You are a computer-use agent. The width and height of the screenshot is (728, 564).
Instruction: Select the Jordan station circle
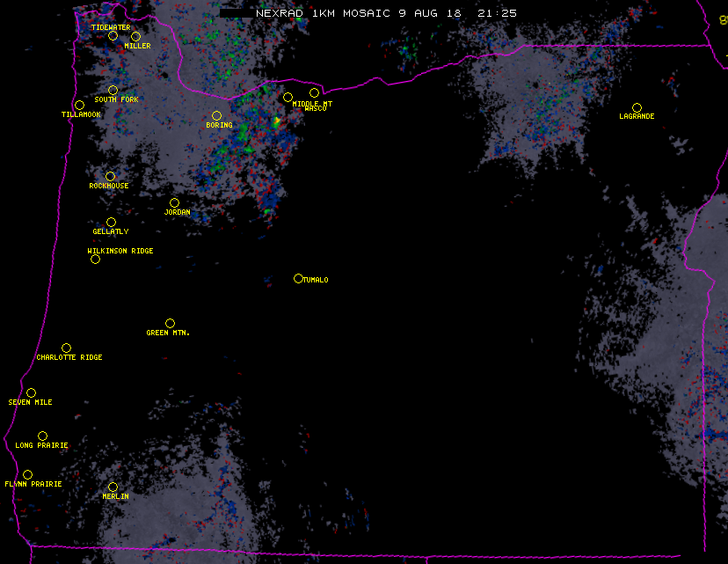tap(174, 202)
